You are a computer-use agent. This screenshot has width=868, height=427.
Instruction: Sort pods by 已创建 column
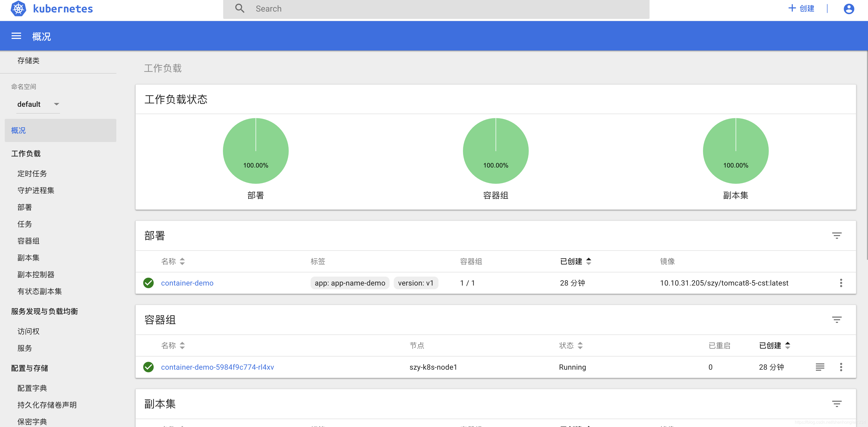click(x=774, y=345)
